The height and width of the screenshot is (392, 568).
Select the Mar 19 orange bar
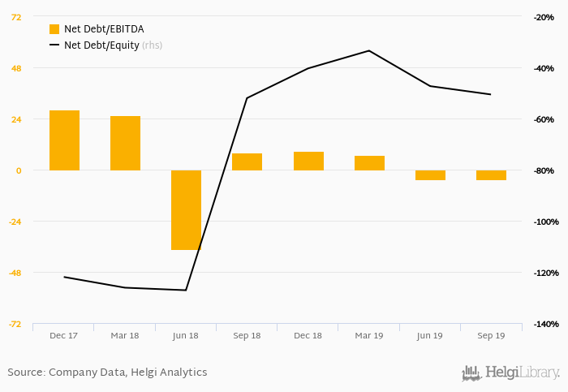coord(369,162)
